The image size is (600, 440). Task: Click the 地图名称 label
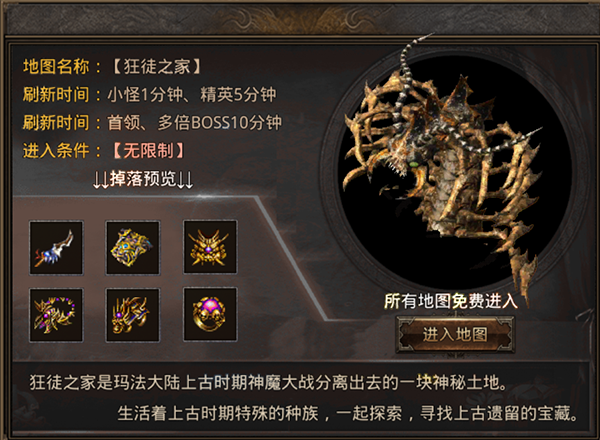[x=56, y=67]
